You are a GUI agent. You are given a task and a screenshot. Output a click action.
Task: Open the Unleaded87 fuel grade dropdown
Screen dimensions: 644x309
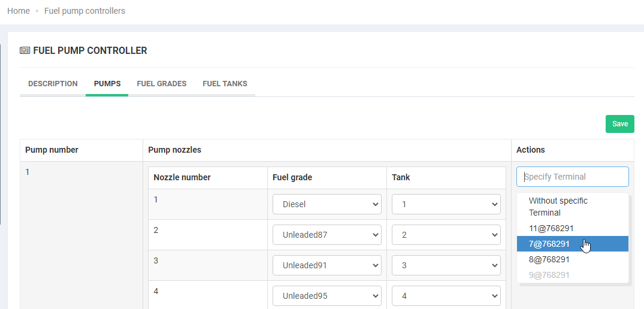(326, 235)
